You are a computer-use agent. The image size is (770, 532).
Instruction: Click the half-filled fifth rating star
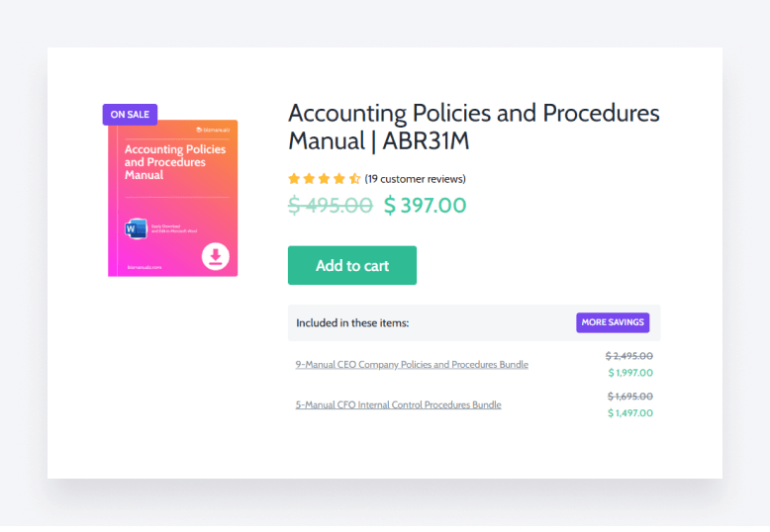[x=354, y=179]
